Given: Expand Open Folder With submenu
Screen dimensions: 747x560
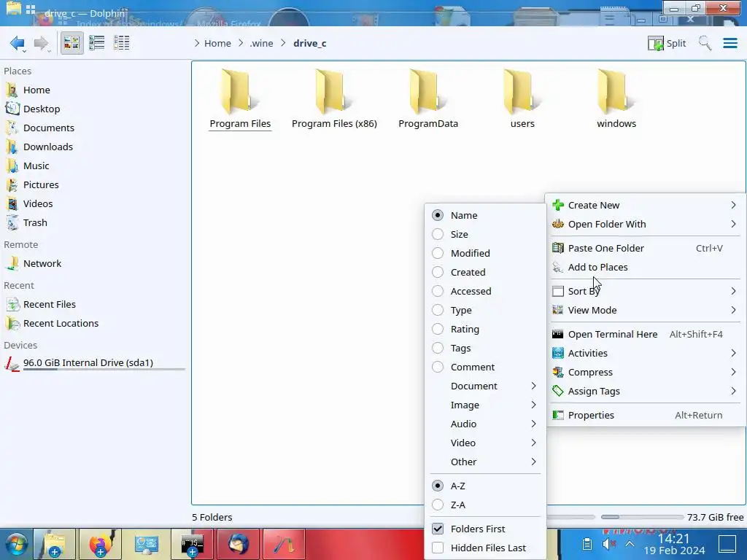Looking at the screenshot, I should (x=645, y=225).
